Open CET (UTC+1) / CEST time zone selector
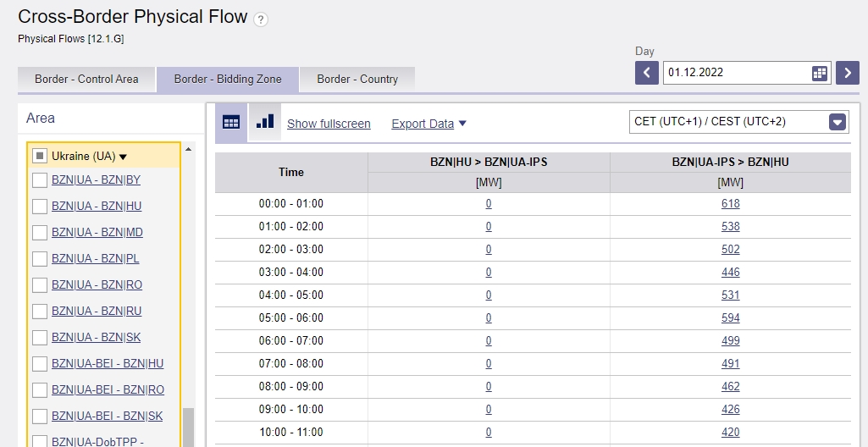Screen dimensions: 868x447 click(x=738, y=122)
